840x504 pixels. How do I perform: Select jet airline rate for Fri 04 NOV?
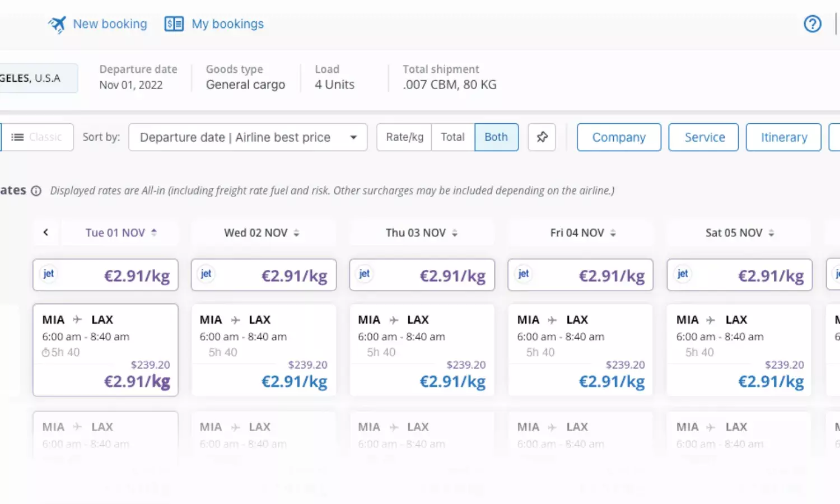pyautogui.click(x=581, y=275)
